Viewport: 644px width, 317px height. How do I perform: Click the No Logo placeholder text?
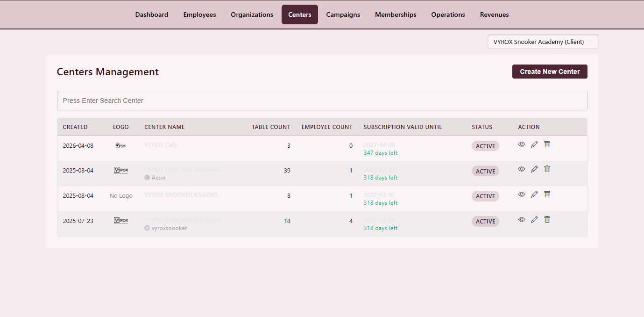[121, 196]
